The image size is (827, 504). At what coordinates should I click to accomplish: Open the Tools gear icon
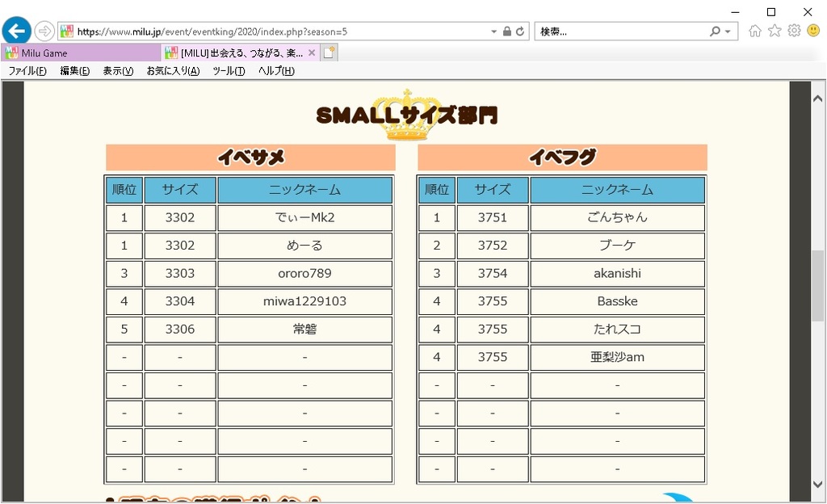(794, 31)
